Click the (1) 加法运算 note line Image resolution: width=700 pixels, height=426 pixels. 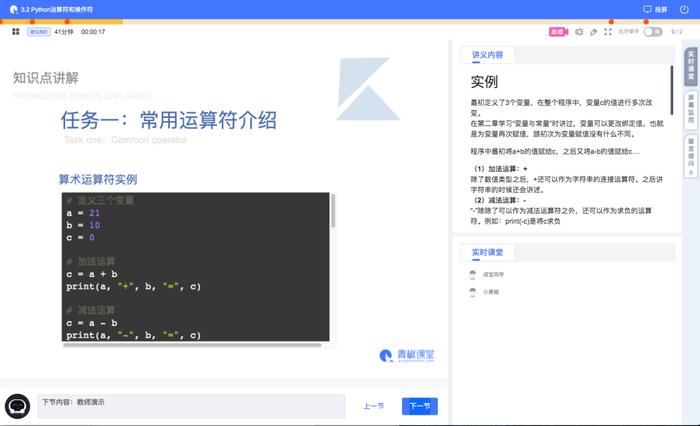tap(500, 169)
